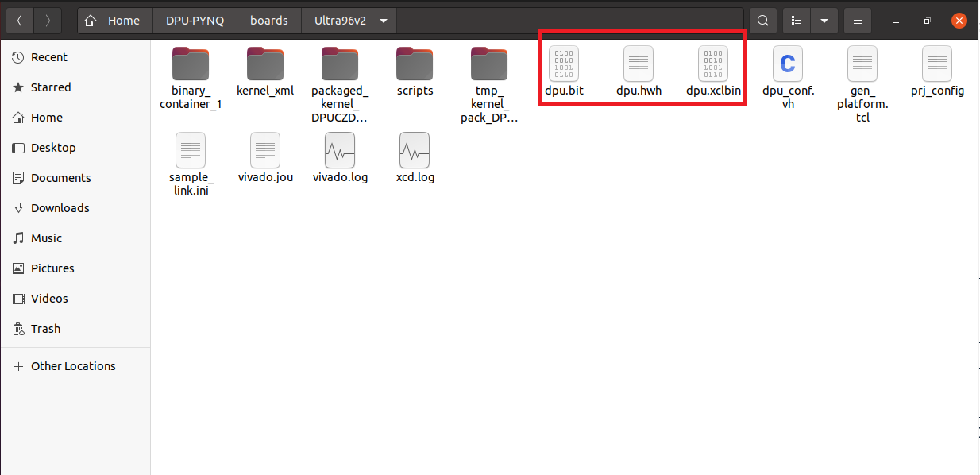Select the kernel_xml folder icon
The width and height of the screenshot is (980, 475).
[265, 63]
